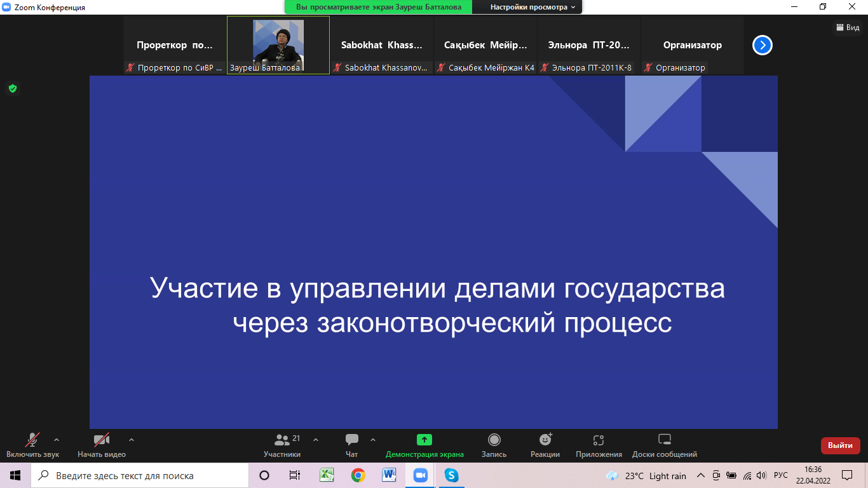Click the green encryption shield icon
Screen dimensions: 868x488
coord(12,88)
